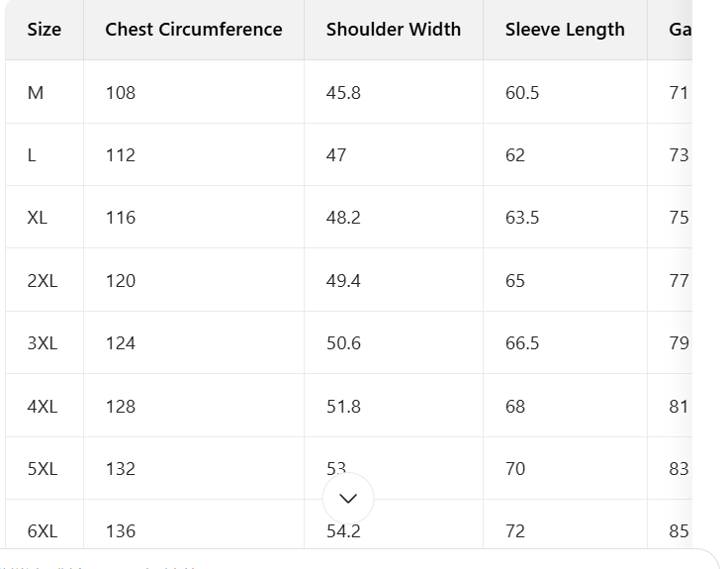
Task: Select shoulder width value 45.8
Action: pos(343,93)
